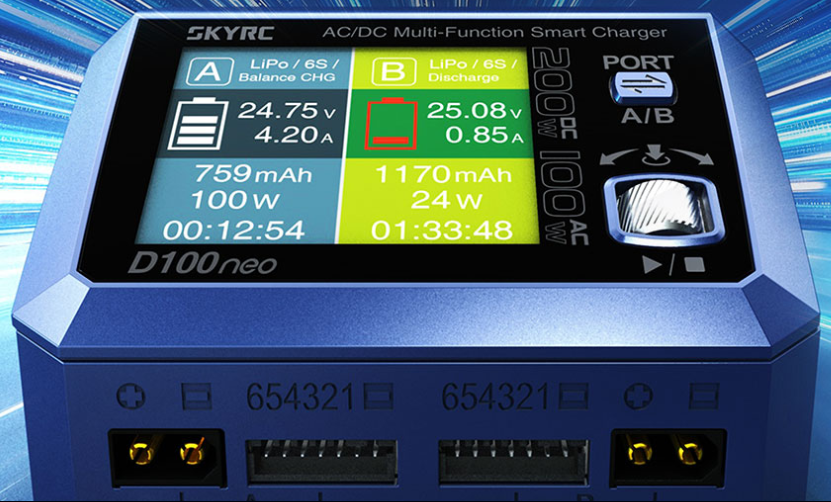Click the left plus polarity symbol
The image size is (831, 502).
pos(130,396)
